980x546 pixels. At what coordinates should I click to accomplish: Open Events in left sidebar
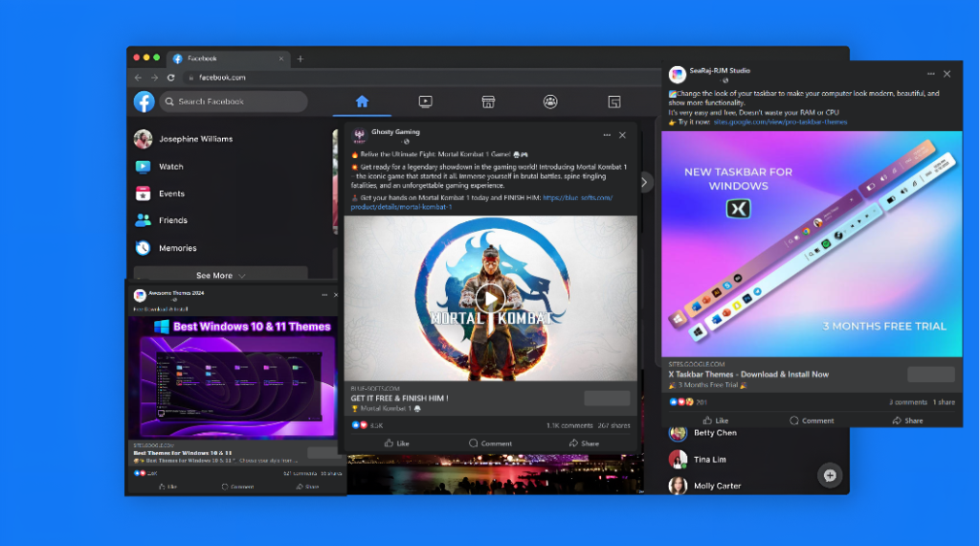coord(160,193)
